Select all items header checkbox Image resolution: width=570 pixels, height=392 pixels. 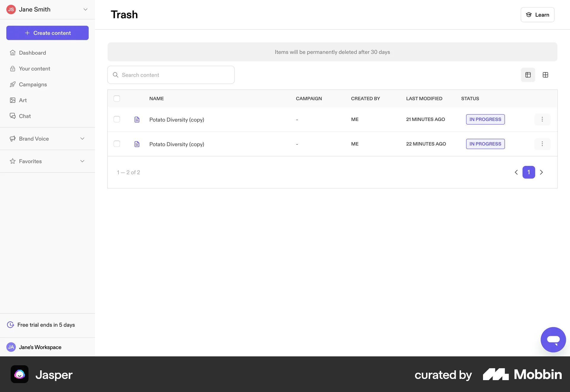coord(117,99)
